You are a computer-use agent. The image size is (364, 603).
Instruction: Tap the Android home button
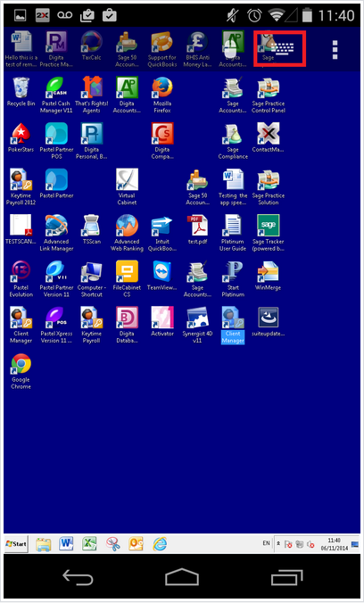point(182,577)
